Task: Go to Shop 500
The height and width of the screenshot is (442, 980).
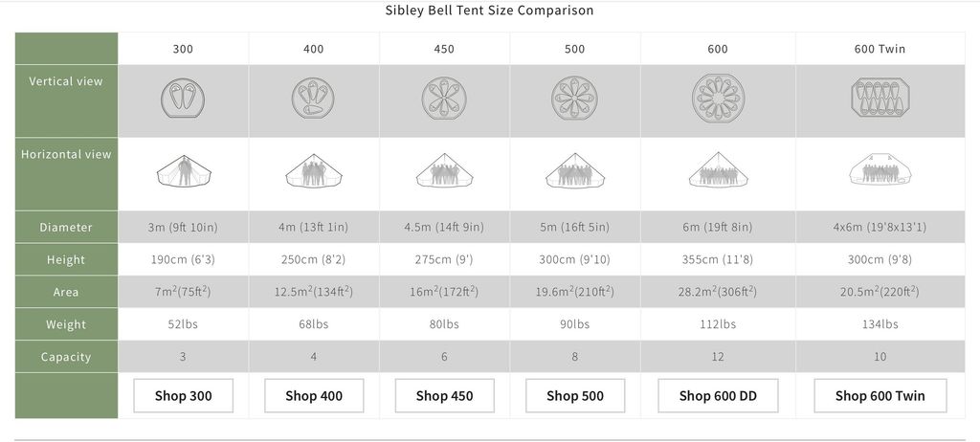Action: (x=575, y=396)
